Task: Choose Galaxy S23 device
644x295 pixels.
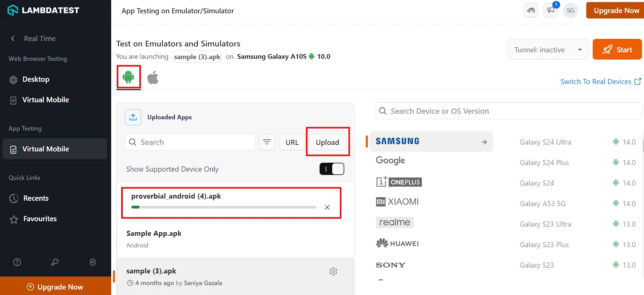Action: [x=537, y=265]
